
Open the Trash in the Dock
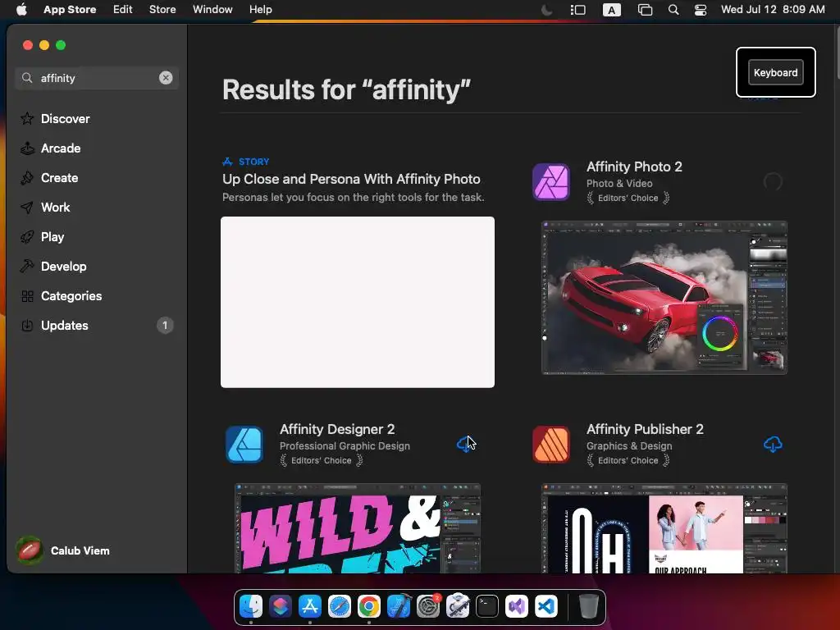click(589, 606)
